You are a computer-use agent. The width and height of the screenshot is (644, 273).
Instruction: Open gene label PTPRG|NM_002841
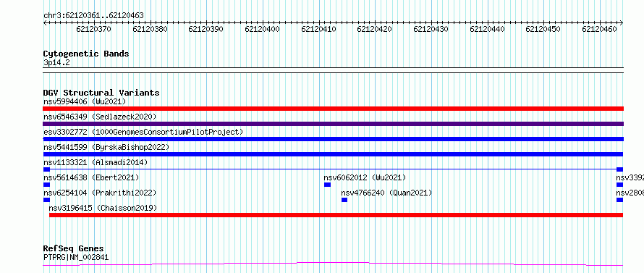pyautogui.click(x=76, y=258)
